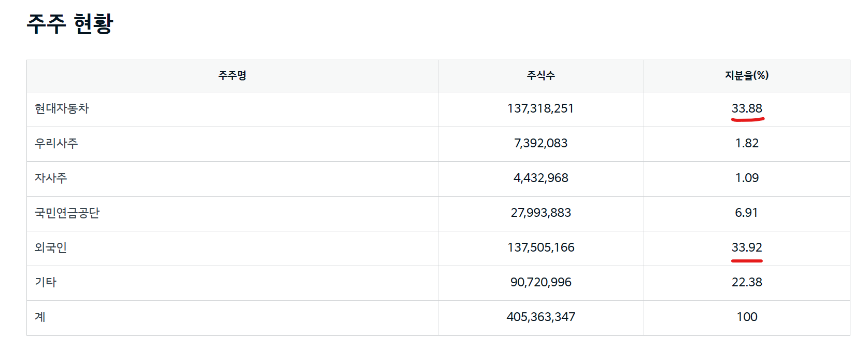This screenshot has height=346, width=868.
Task: Click the 주주명 column header
Action: tap(232, 76)
